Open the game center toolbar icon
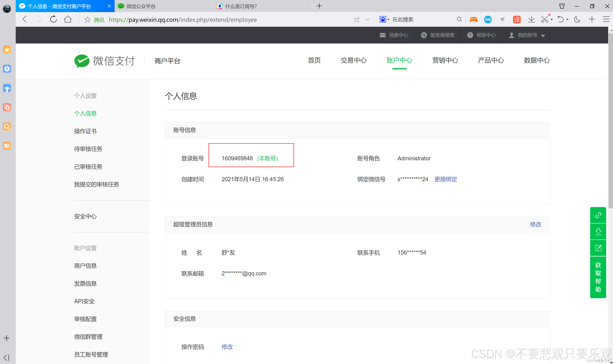 473,19
